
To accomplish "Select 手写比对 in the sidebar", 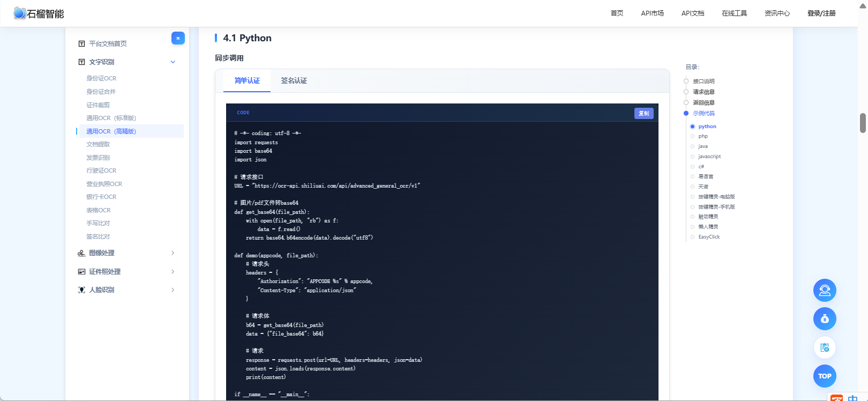I will point(98,223).
